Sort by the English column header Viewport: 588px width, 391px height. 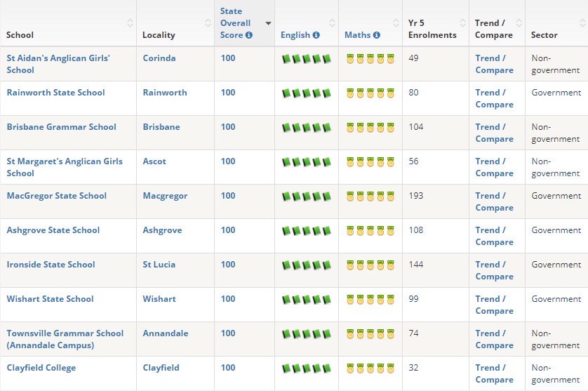tap(295, 35)
